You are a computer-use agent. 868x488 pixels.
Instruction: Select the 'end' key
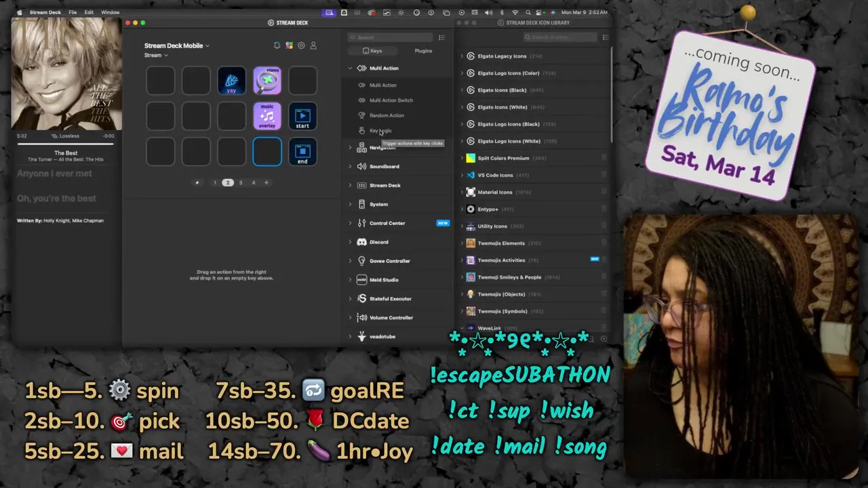(302, 151)
